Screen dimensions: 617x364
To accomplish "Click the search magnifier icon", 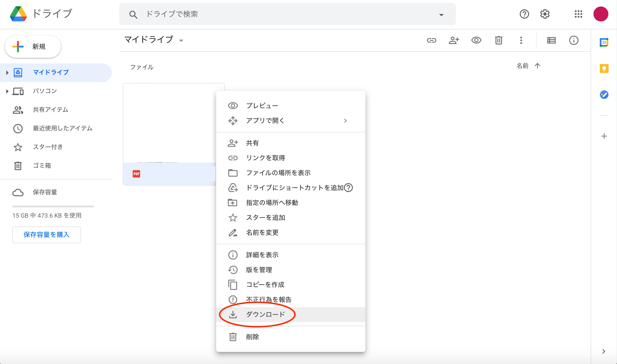I will pyautogui.click(x=133, y=14).
